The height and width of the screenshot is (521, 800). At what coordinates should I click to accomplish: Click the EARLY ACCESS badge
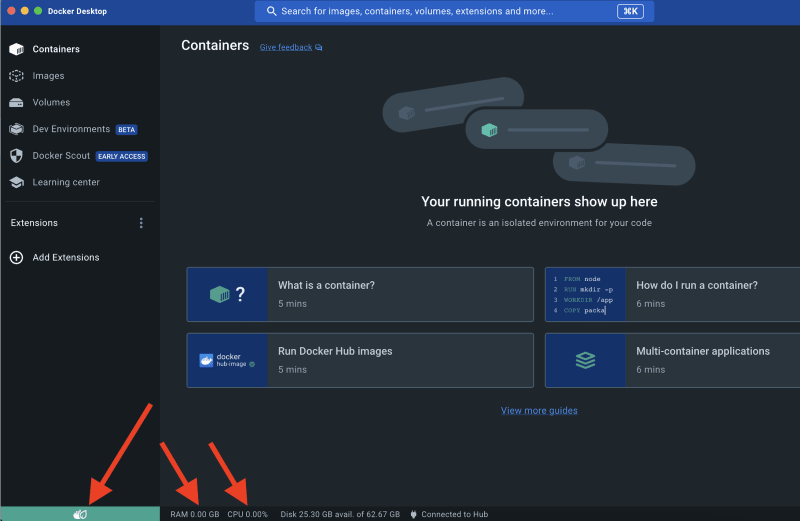[121, 156]
